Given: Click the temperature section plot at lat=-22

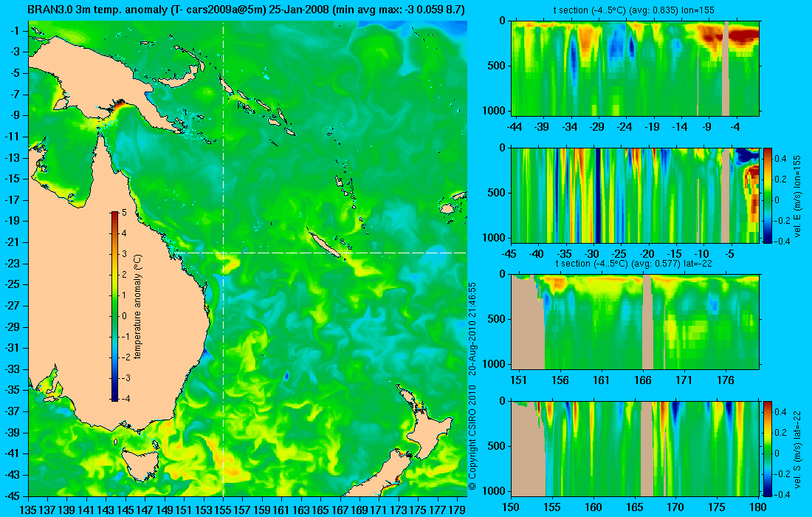Looking at the screenshot, I should click(635, 322).
